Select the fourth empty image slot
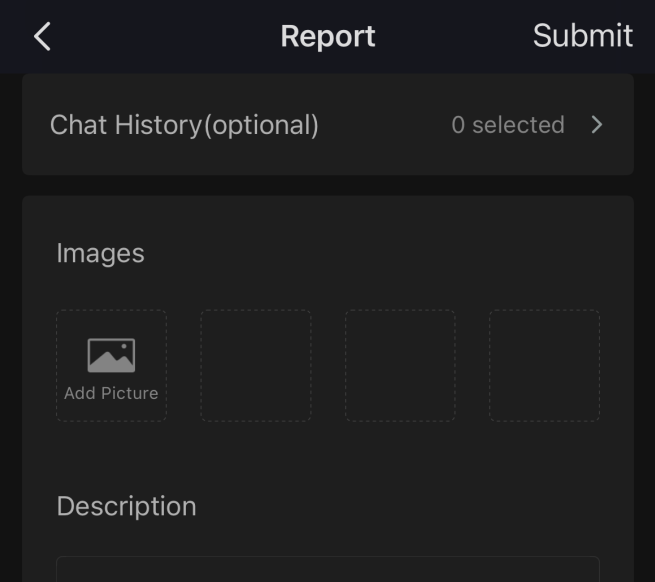 [x=544, y=365]
